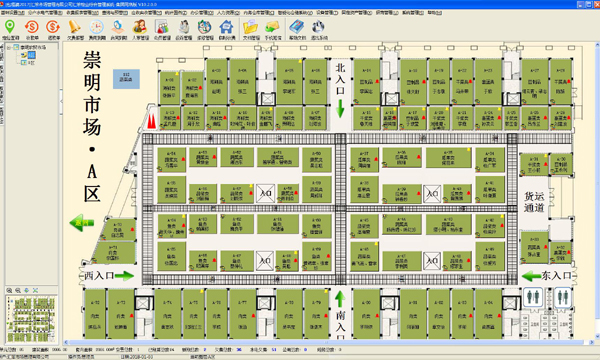Click the fit-to-window icon above minimap

pos(35,291)
